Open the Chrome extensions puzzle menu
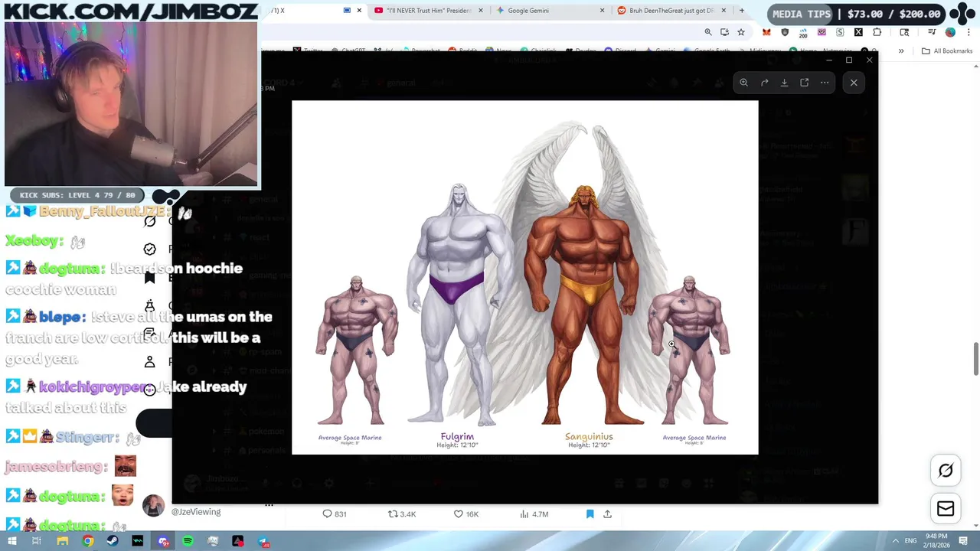Viewport: 980px width, 551px height. point(877,32)
